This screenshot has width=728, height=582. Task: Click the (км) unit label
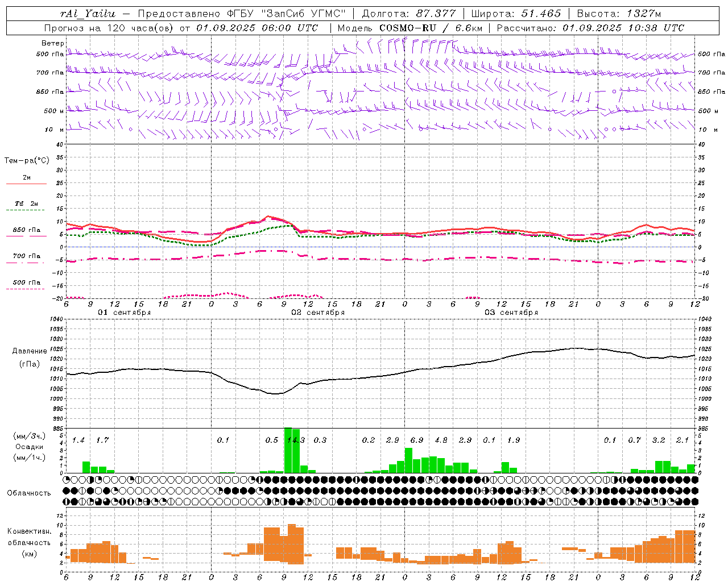tap(29, 553)
